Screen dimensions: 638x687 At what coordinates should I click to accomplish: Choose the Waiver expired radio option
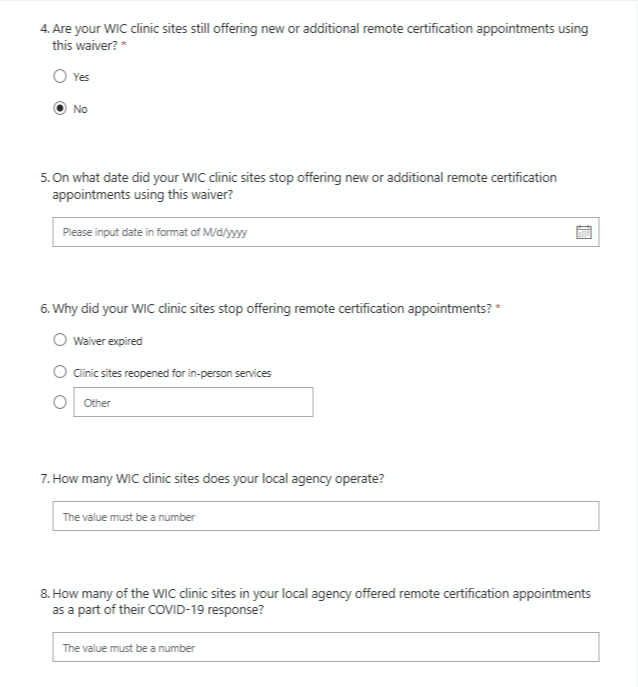pyautogui.click(x=60, y=341)
